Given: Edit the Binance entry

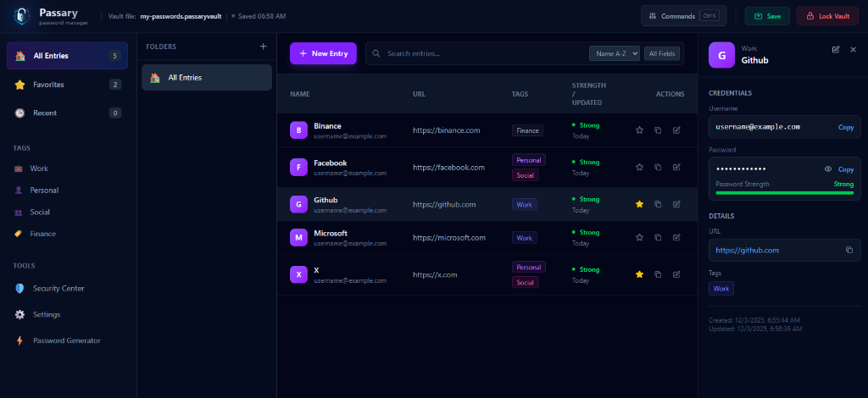Looking at the screenshot, I should [676, 130].
